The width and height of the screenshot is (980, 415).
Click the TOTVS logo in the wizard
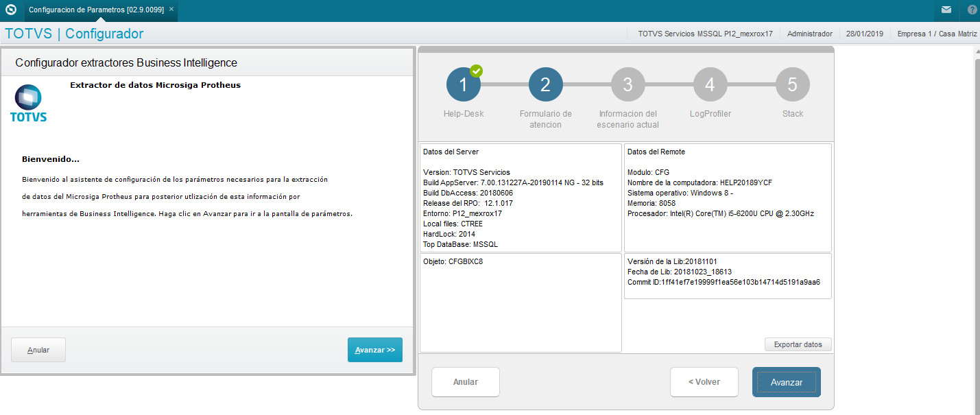click(29, 104)
